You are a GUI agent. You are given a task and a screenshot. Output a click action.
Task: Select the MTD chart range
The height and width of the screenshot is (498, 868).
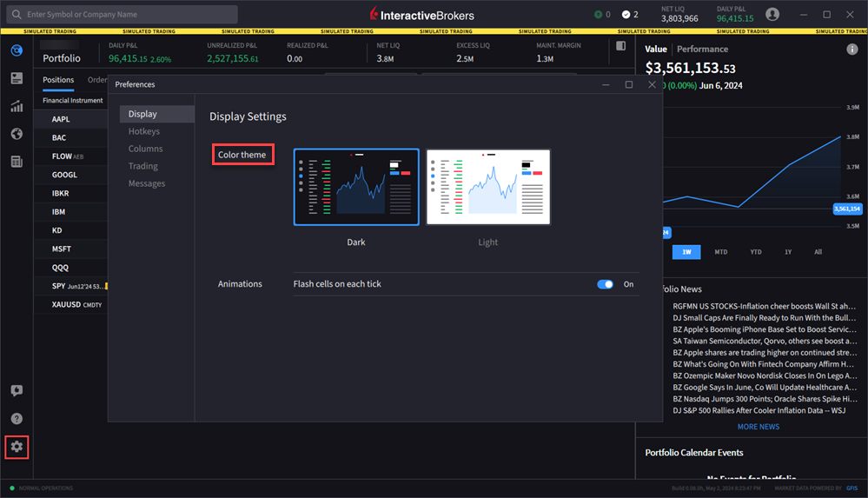point(721,252)
